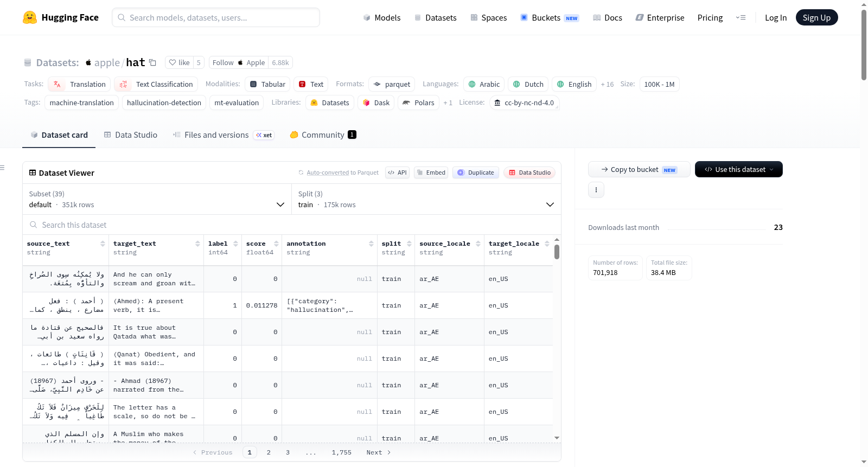Expand the Subset default dropdown
Viewport: 868px width, 467px height.
point(157,199)
